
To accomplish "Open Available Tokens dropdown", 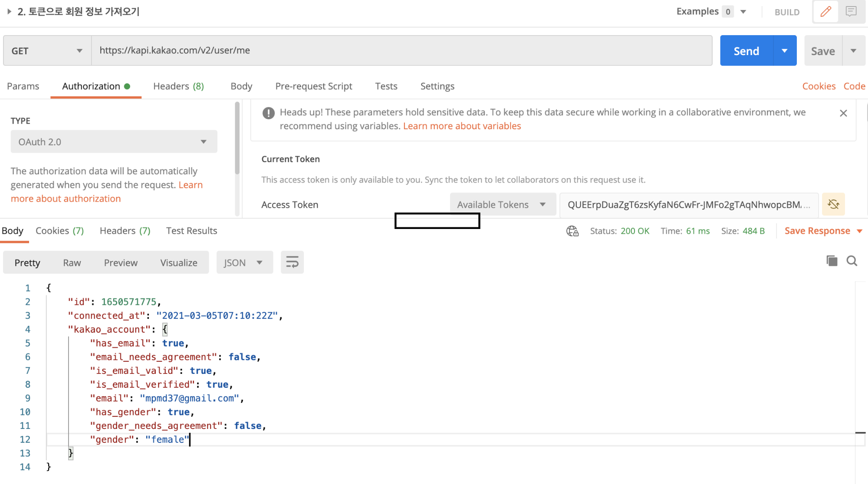I will [x=503, y=205].
